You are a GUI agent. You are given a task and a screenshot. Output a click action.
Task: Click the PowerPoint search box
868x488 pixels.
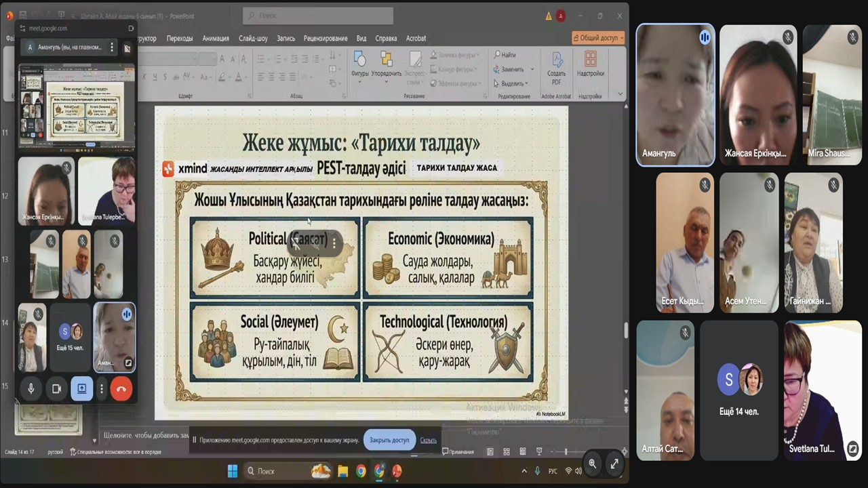click(318, 16)
